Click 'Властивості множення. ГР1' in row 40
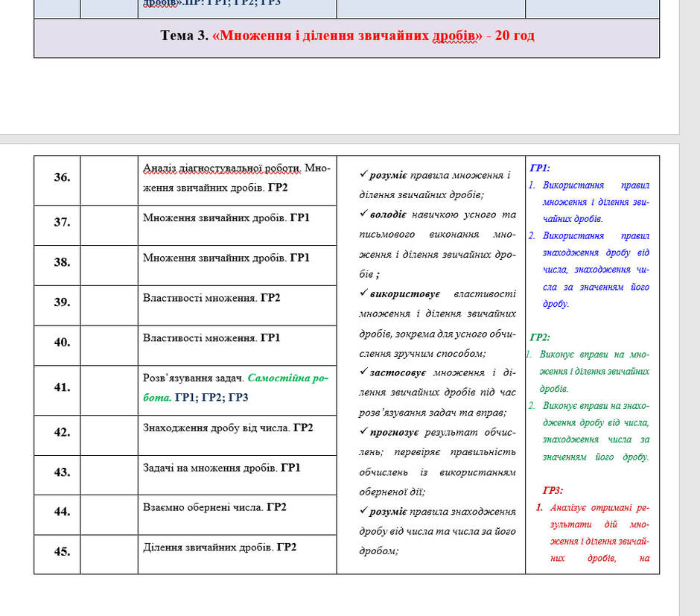 pos(211,338)
